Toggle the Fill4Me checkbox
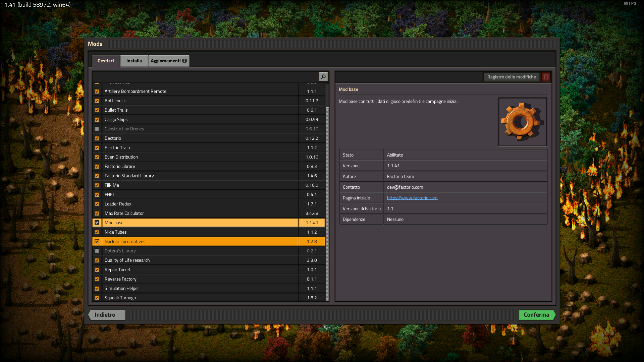Viewport: 644px width, 362px height. [97, 185]
